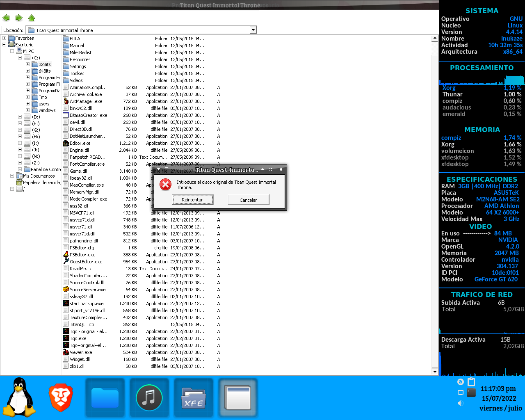The width and height of the screenshot is (525, 420).
Task: Click the error dialog title bar
Action: (x=219, y=169)
